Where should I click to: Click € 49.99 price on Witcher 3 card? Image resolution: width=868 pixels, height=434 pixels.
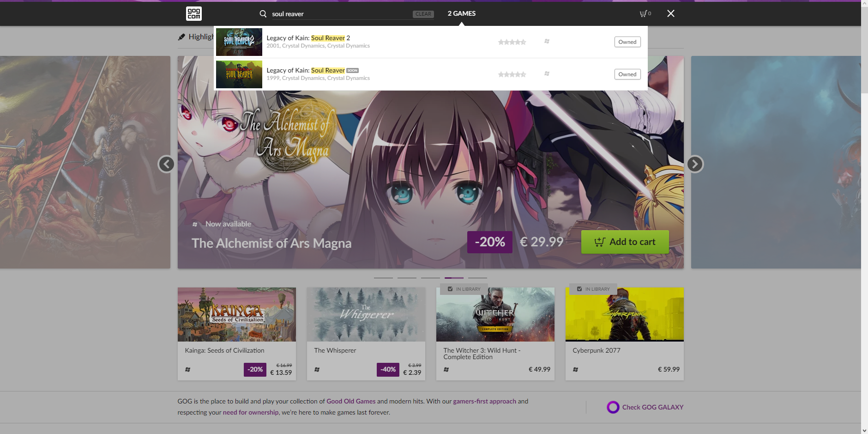539,369
